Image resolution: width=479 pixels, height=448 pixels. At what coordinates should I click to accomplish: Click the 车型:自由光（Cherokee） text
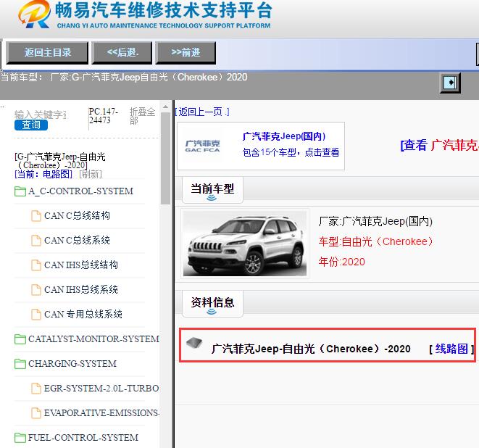coord(376,241)
